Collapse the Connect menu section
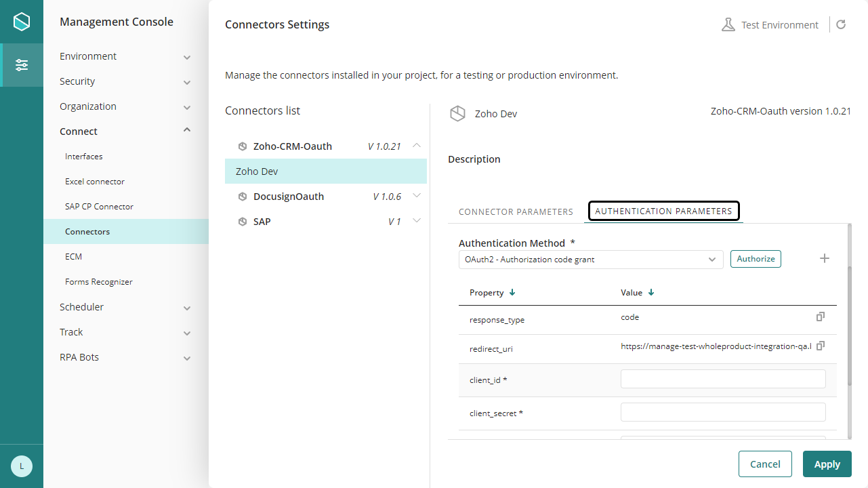 pos(187,131)
